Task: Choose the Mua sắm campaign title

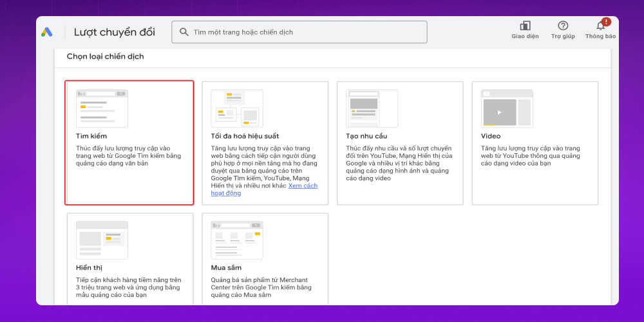Action: (x=226, y=267)
